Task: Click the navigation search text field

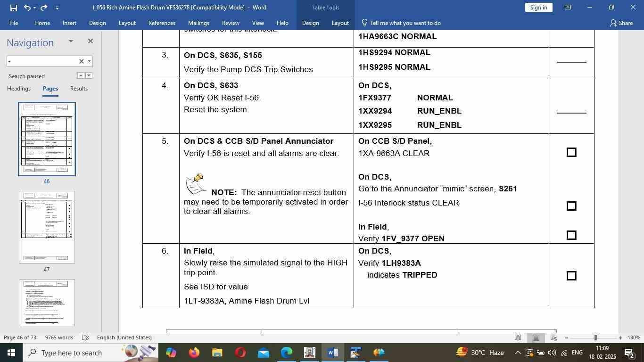Action: (x=41, y=61)
